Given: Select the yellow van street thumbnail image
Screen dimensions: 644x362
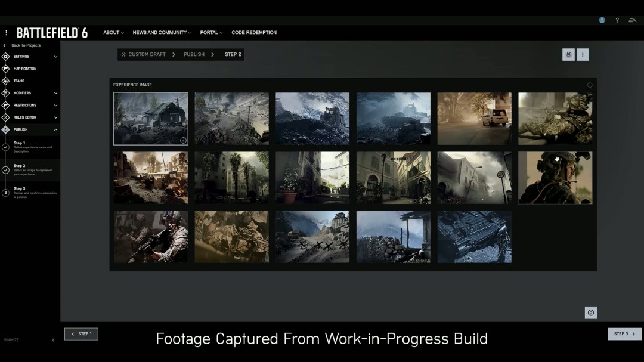Looking at the screenshot, I should pyautogui.click(x=474, y=118).
